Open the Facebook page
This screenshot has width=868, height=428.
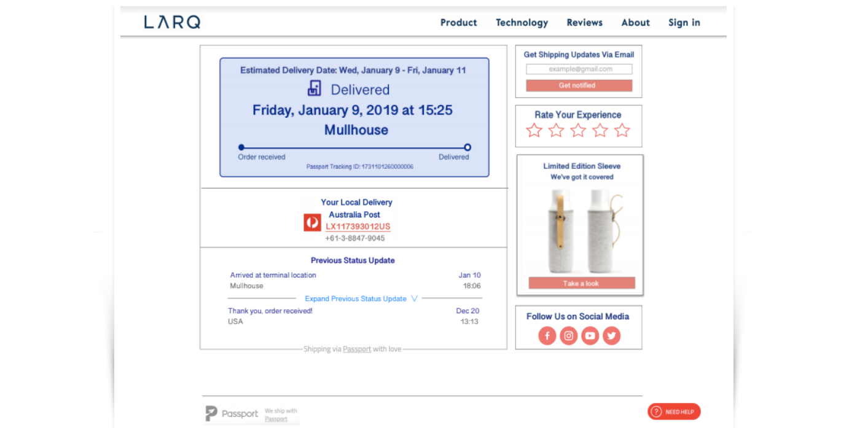[547, 336]
